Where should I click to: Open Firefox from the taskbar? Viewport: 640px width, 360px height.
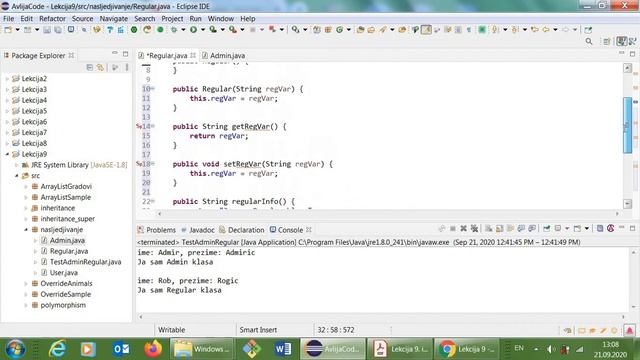[x=153, y=349]
